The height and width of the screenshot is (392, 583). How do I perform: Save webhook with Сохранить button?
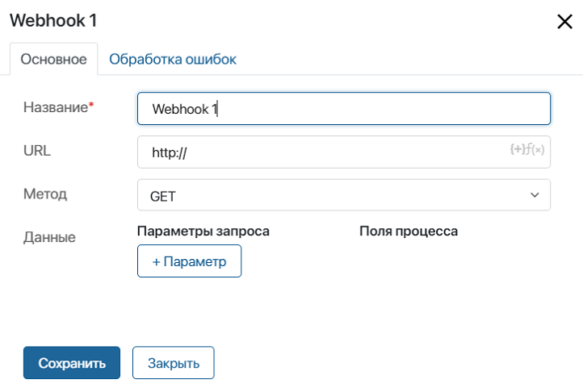tap(72, 363)
